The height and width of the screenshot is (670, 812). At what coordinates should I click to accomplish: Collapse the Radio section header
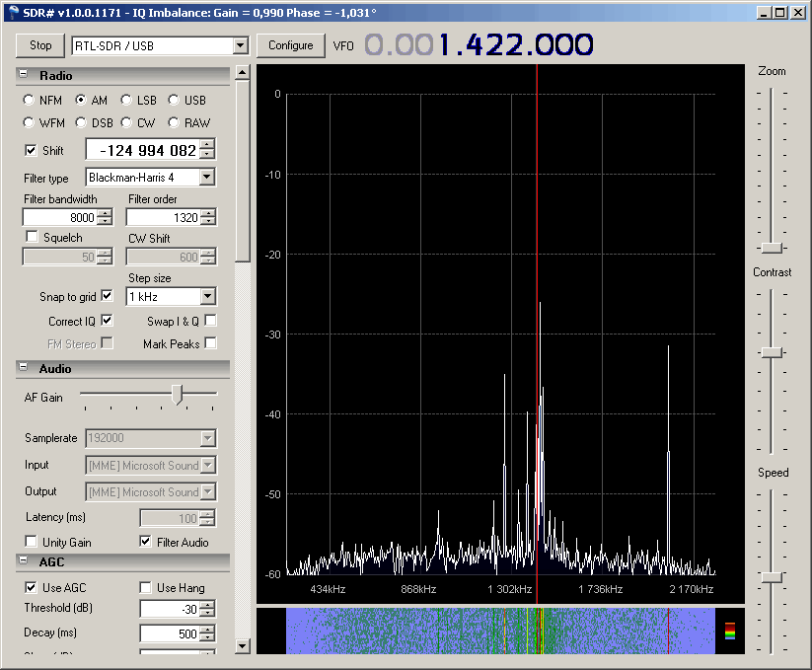23,76
